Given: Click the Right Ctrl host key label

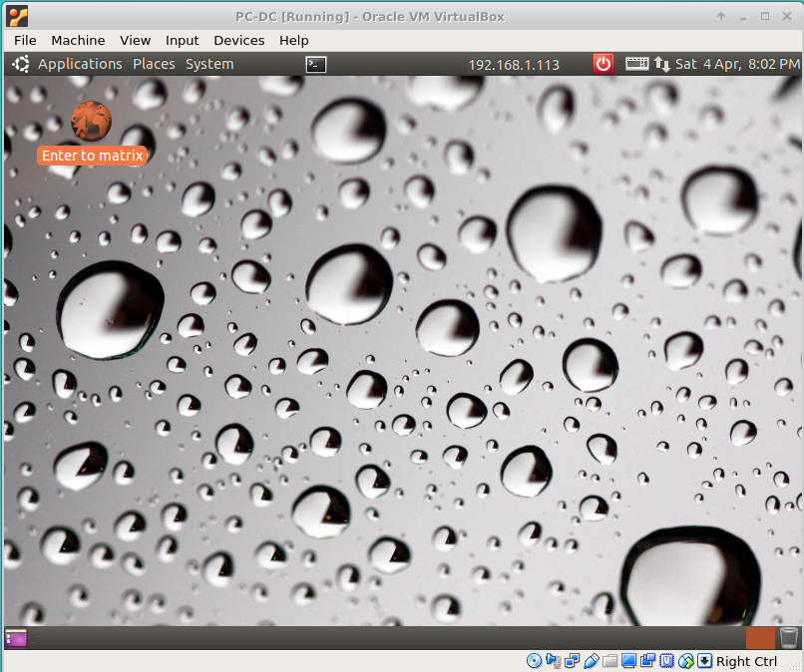Looking at the screenshot, I should pos(746,661).
